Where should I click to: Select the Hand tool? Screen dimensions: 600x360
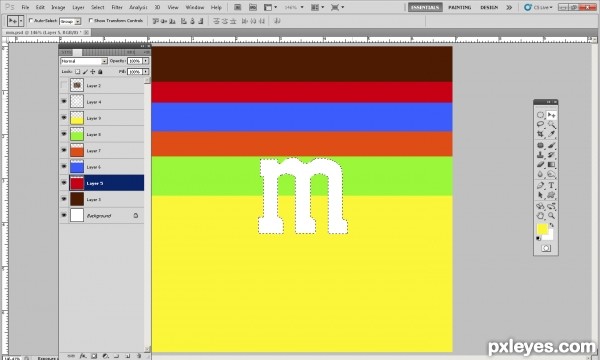[x=540, y=216]
